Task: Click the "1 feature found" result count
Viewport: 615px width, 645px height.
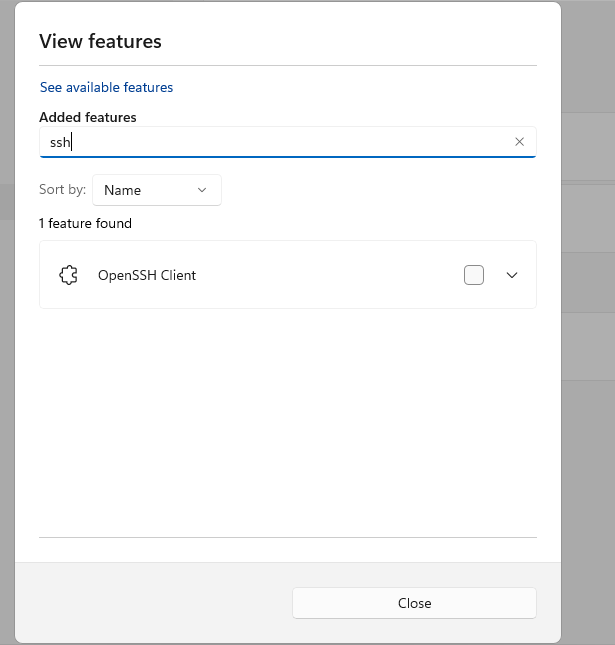Action: [85, 223]
